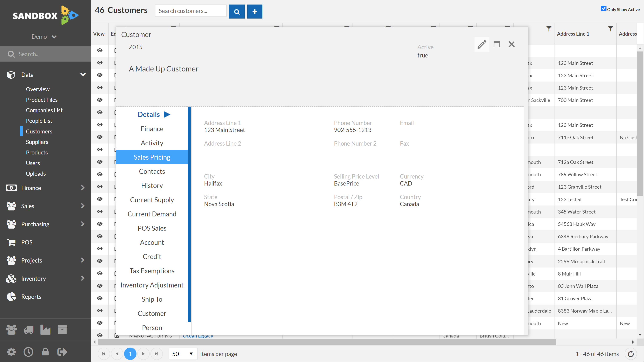Open the Contacts section in customer panel
This screenshot has height=362, width=644.
pos(152,171)
